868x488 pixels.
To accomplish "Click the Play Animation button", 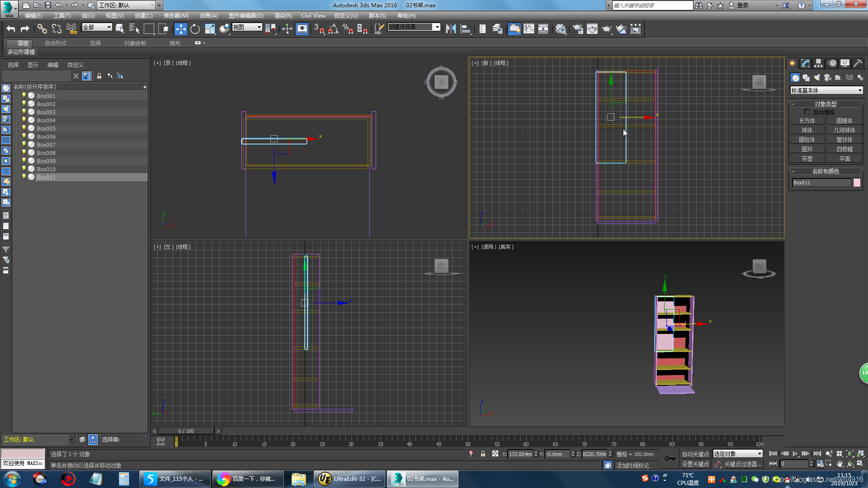I will click(x=795, y=454).
